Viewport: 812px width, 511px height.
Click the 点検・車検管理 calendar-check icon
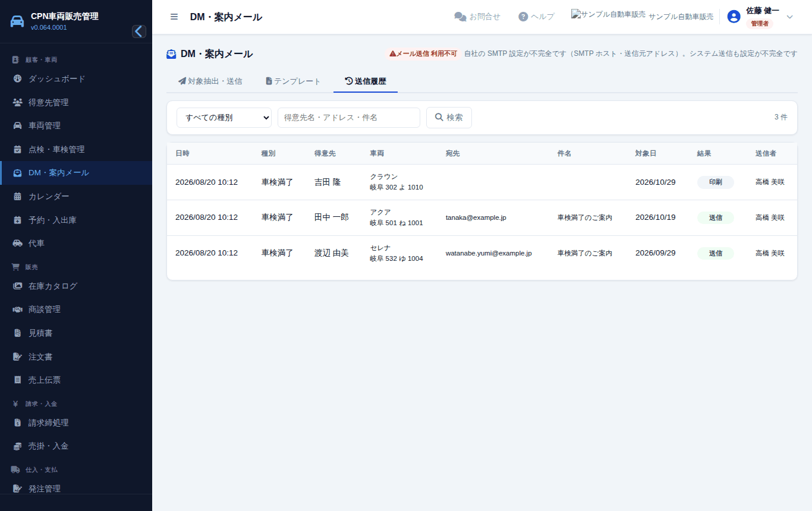[17, 149]
